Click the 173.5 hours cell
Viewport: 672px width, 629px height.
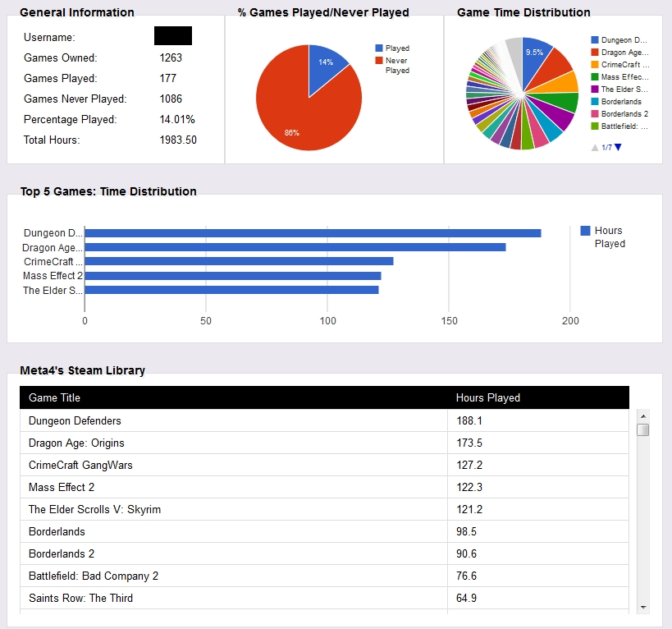(x=538, y=443)
